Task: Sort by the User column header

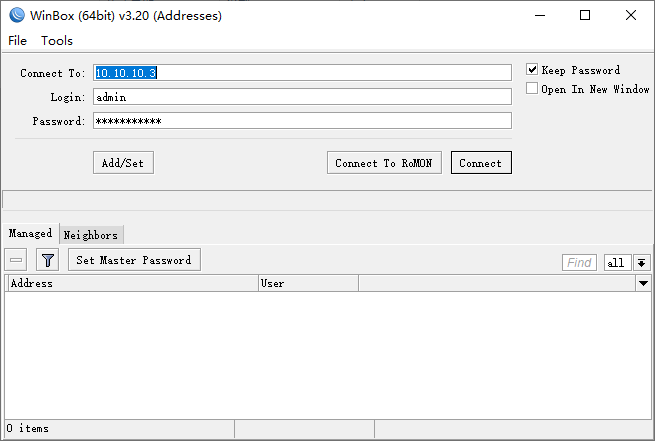Action: click(x=308, y=283)
